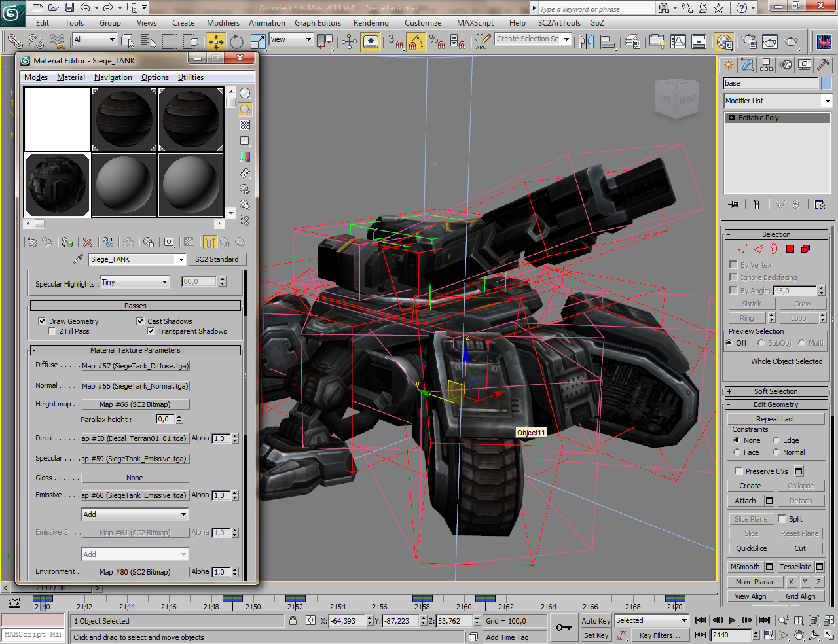Open the Navigation menu in Material Editor
Screen dimensions: 838x644
pos(113,77)
